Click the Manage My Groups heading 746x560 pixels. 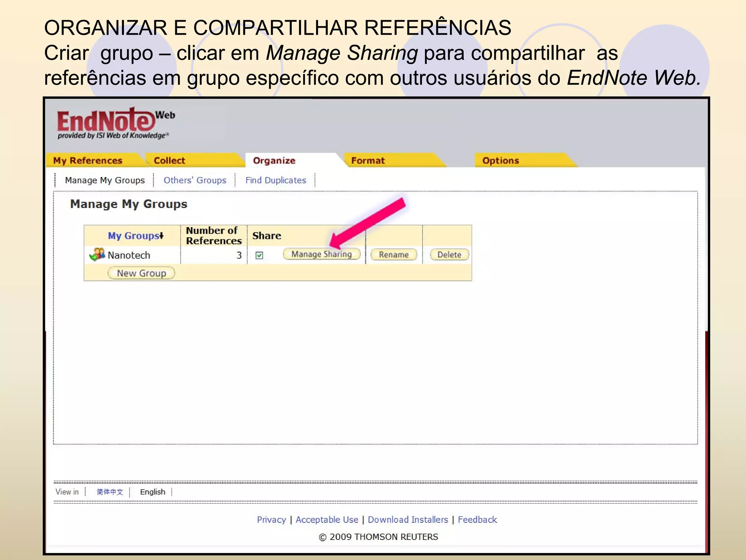(x=129, y=204)
